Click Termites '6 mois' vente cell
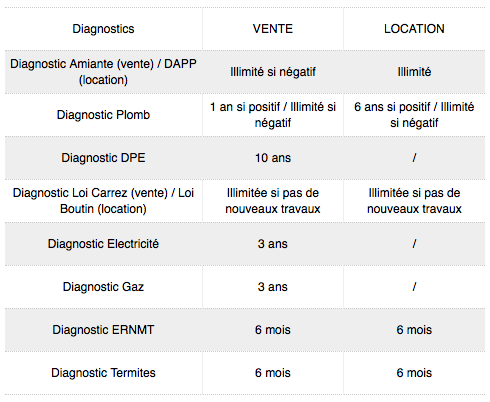This screenshot has width=490, height=402. (273, 373)
